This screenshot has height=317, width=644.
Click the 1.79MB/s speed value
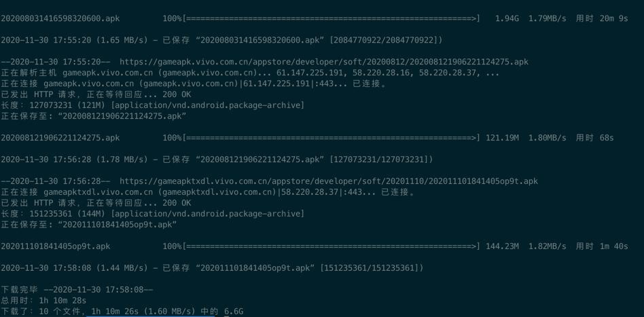[547, 18]
